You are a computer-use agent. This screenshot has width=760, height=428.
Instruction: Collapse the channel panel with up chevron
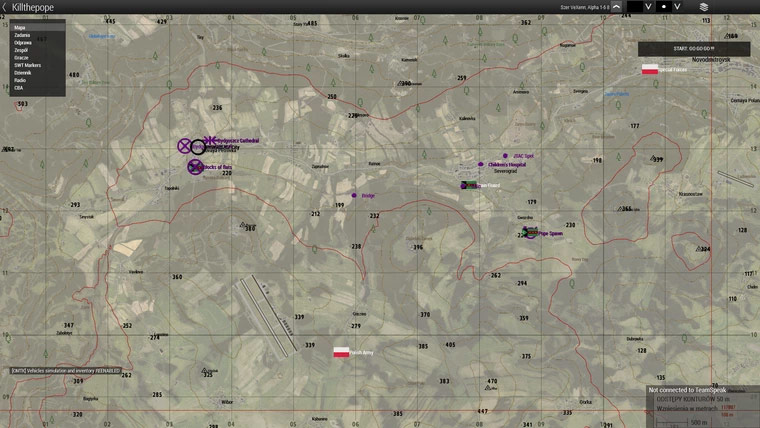click(616, 7)
